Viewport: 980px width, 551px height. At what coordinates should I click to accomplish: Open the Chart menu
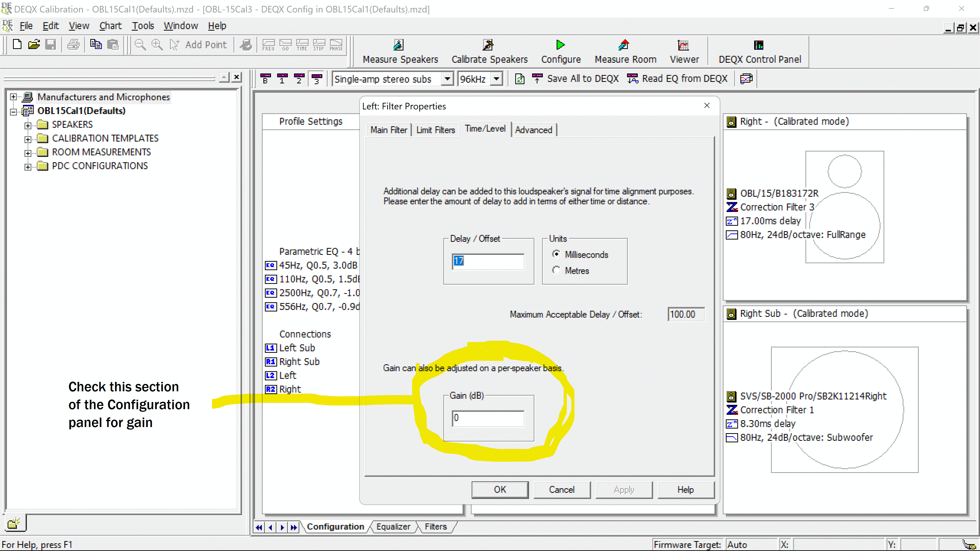[110, 26]
